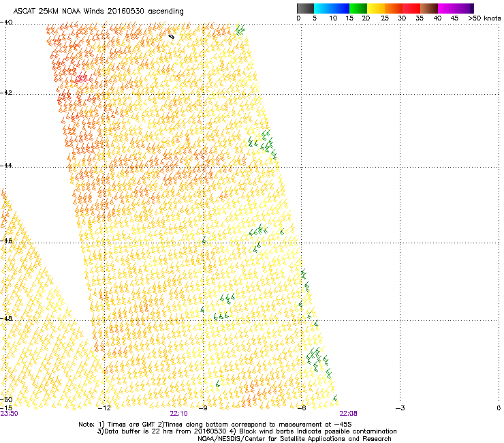This screenshot has width=504, height=443.
Task: Click the orange 25–30 knots legend swatch
Action: tap(394, 8)
